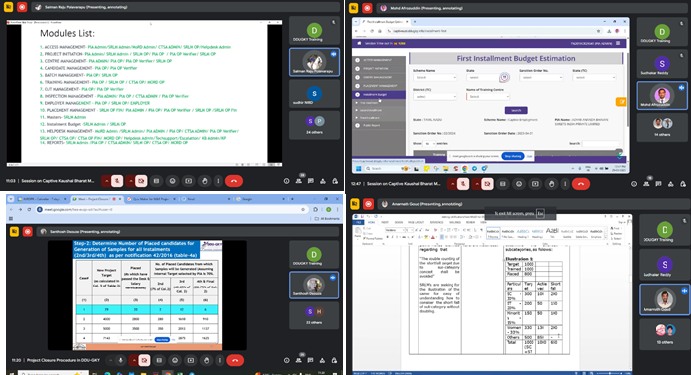Open emoji reactions in Project Closure Procedure meeting
691x375 pixels.
point(175,360)
